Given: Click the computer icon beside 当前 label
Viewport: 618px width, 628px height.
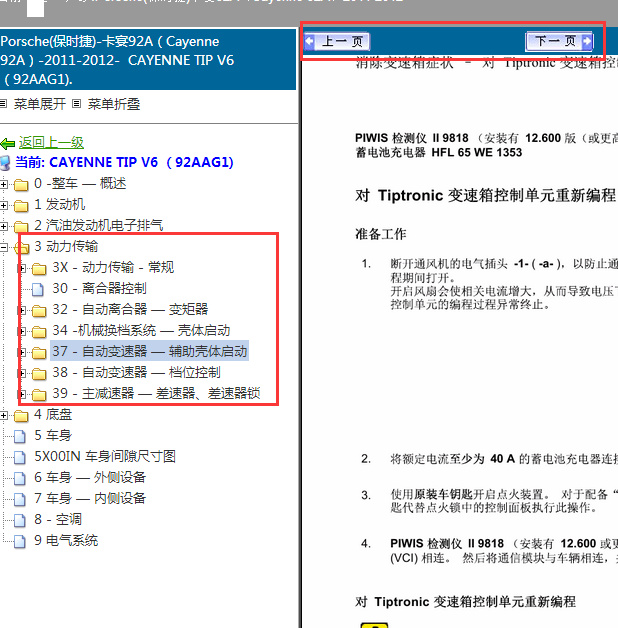Looking at the screenshot, I should (x=6, y=163).
